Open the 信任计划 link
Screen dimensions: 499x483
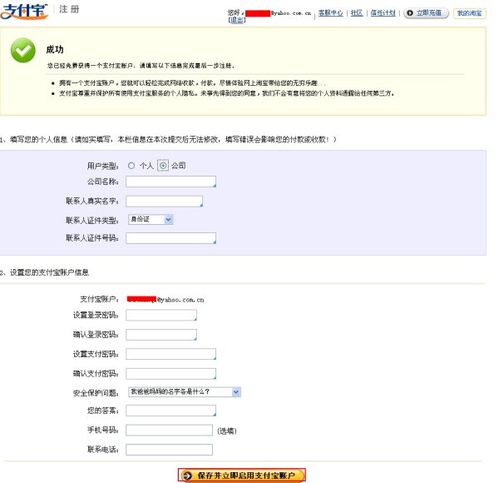point(383,13)
